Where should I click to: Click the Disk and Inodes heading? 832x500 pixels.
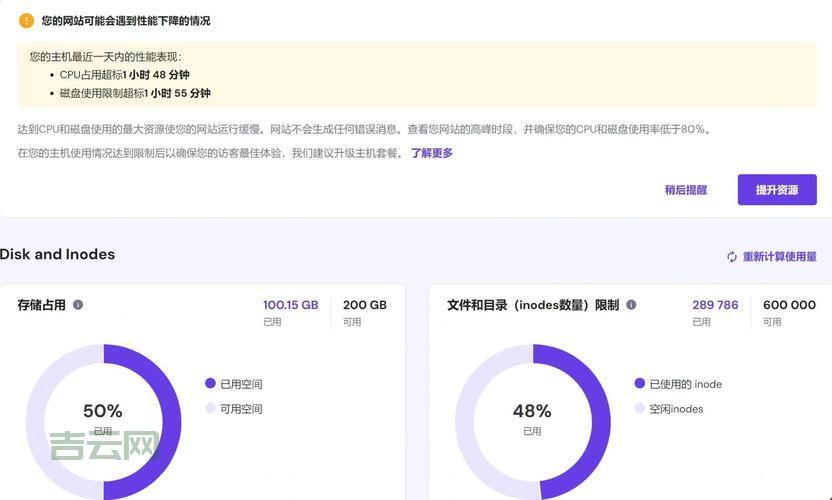pyautogui.click(x=57, y=254)
